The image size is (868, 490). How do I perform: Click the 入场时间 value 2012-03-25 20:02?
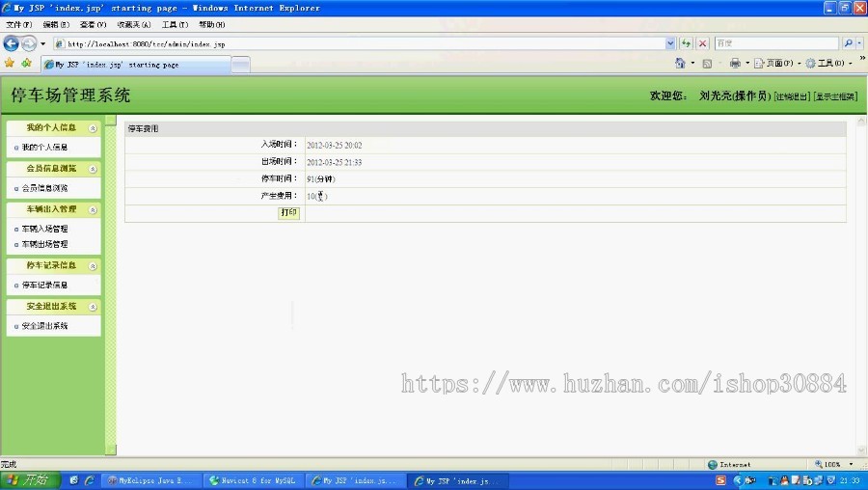click(335, 146)
